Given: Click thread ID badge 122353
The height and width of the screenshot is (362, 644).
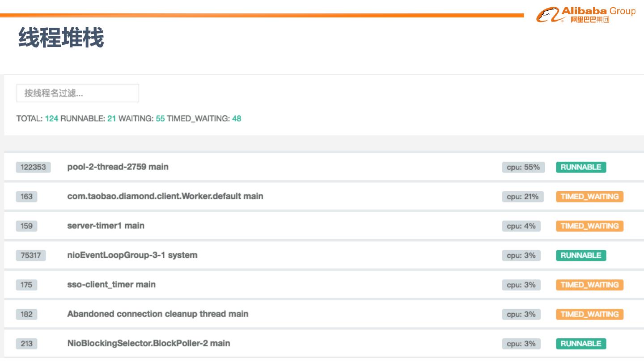Looking at the screenshot, I should [33, 167].
